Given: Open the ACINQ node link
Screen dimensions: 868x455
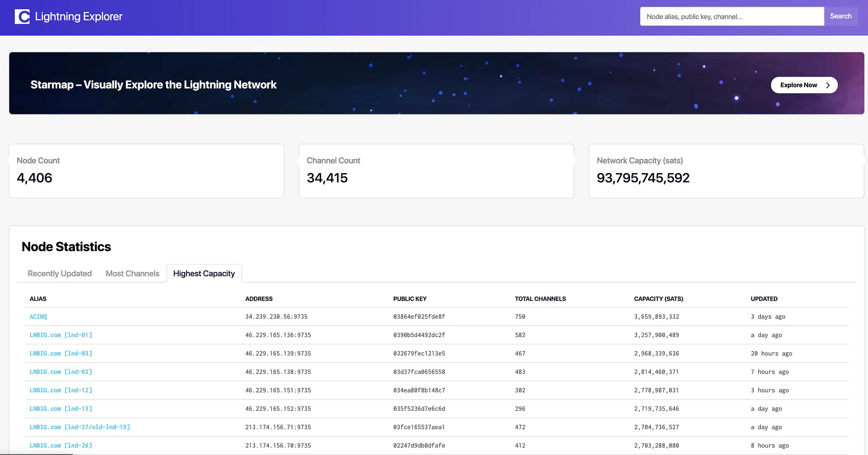Looking at the screenshot, I should (x=38, y=317).
